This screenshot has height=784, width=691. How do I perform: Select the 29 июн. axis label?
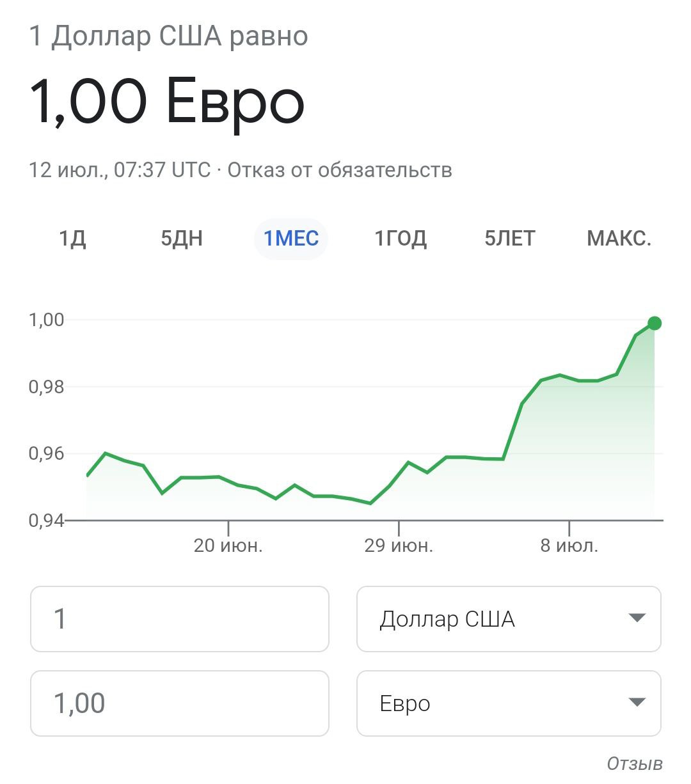point(399,545)
